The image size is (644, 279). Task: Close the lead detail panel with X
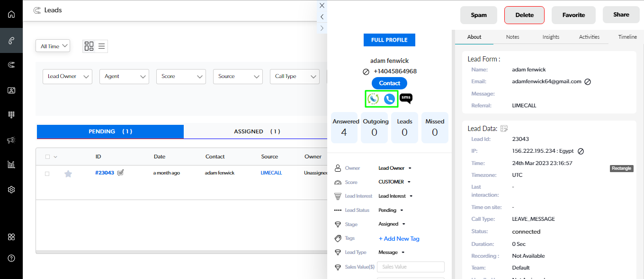click(322, 6)
